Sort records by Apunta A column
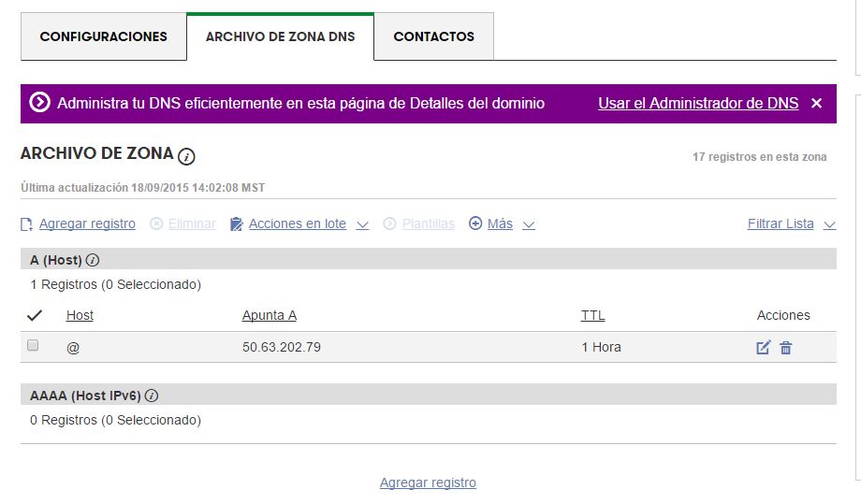The width and height of the screenshot is (861, 504). pos(269,316)
